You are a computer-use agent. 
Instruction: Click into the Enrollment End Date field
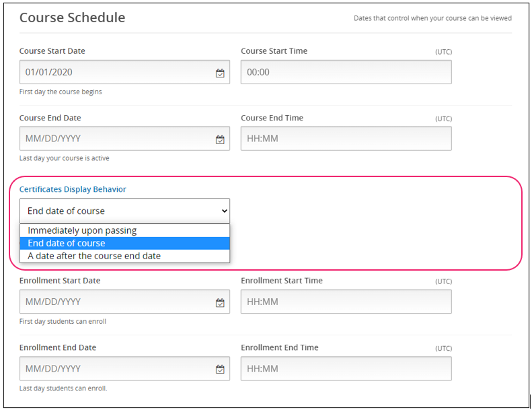pos(114,369)
